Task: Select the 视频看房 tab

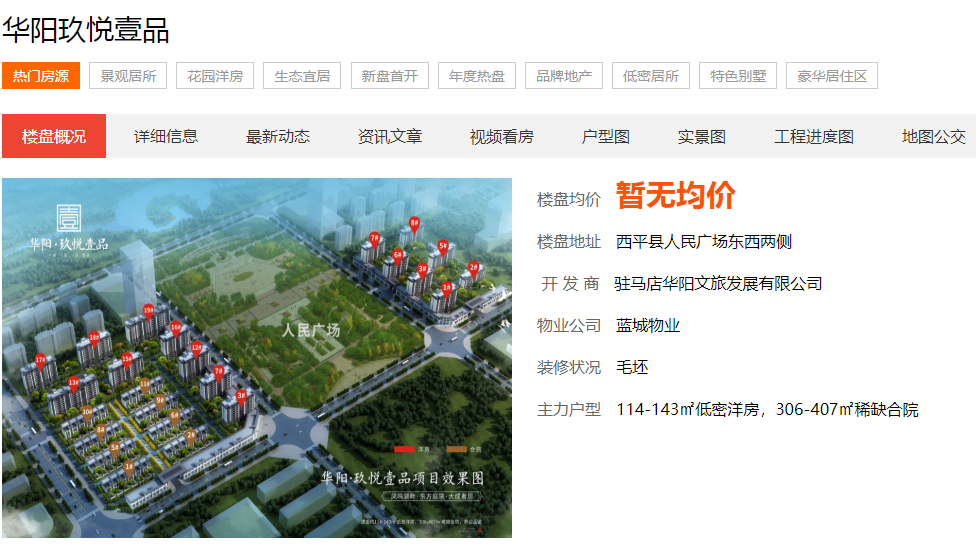Action: [502, 136]
